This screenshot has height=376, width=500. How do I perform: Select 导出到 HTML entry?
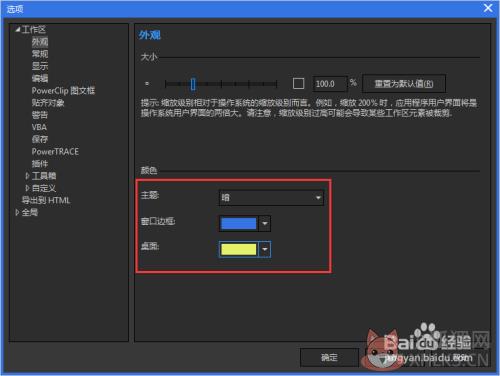point(46,200)
